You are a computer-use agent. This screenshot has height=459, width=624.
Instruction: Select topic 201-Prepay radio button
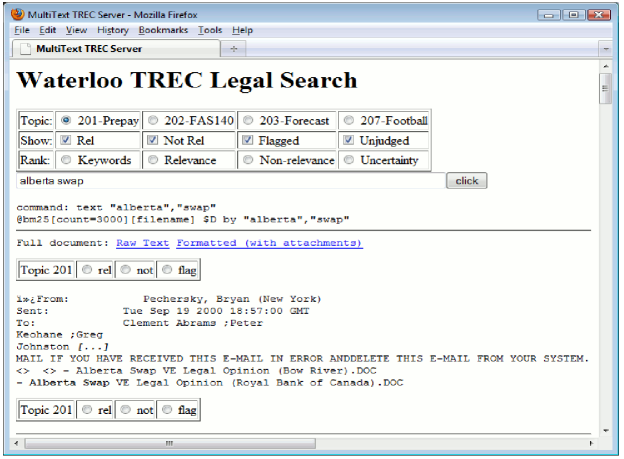tap(66, 120)
